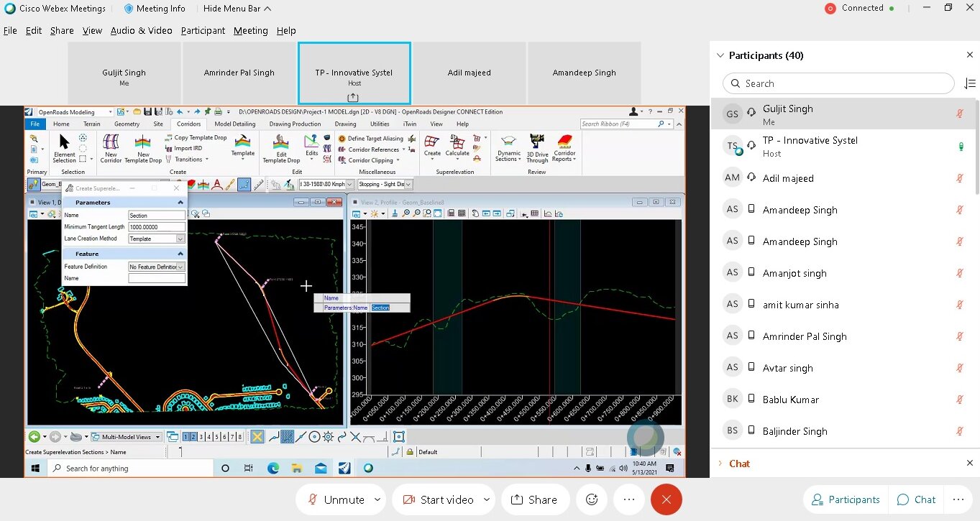The image size is (980, 521).
Task: Click Hide Menu Bar
Action: [238, 9]
